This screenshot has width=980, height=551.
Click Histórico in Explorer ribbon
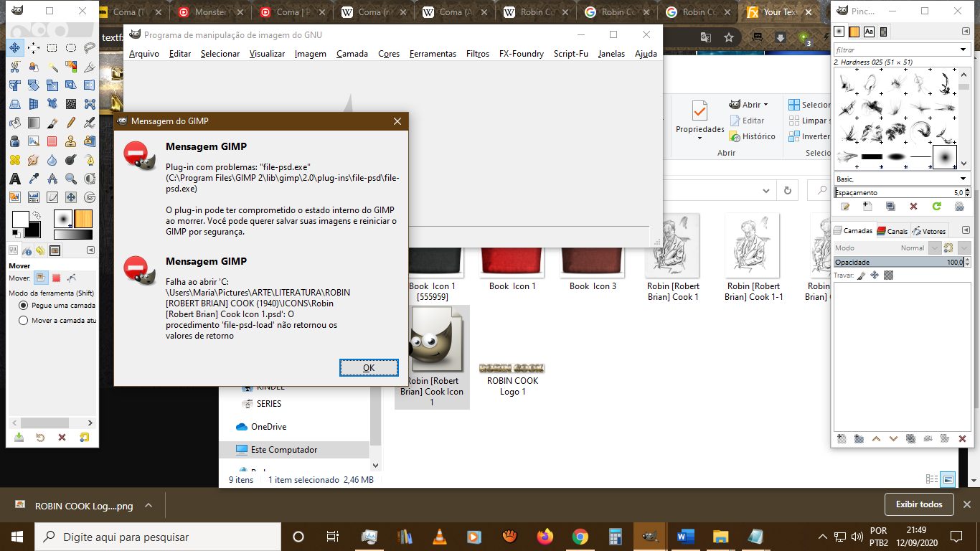[x=752, y=136]
